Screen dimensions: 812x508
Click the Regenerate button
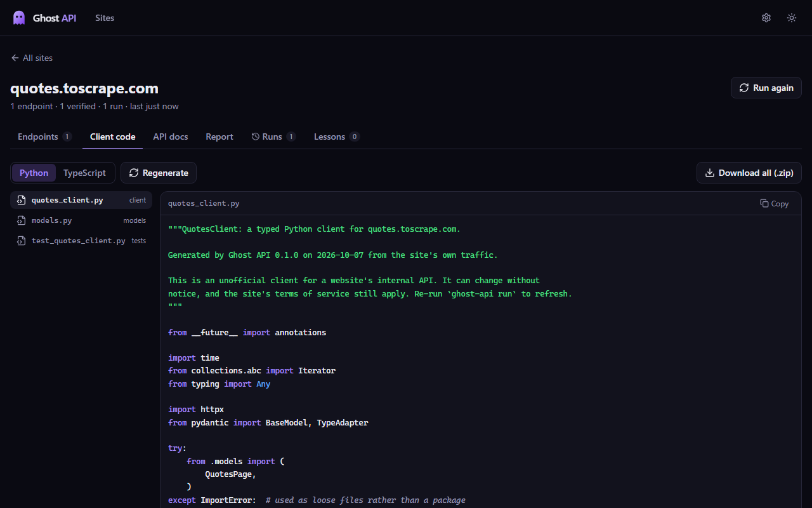click(x=159, y=173)
